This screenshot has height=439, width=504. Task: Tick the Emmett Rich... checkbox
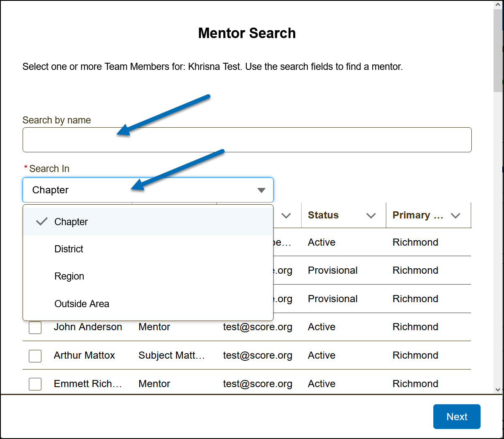(35, 384)
